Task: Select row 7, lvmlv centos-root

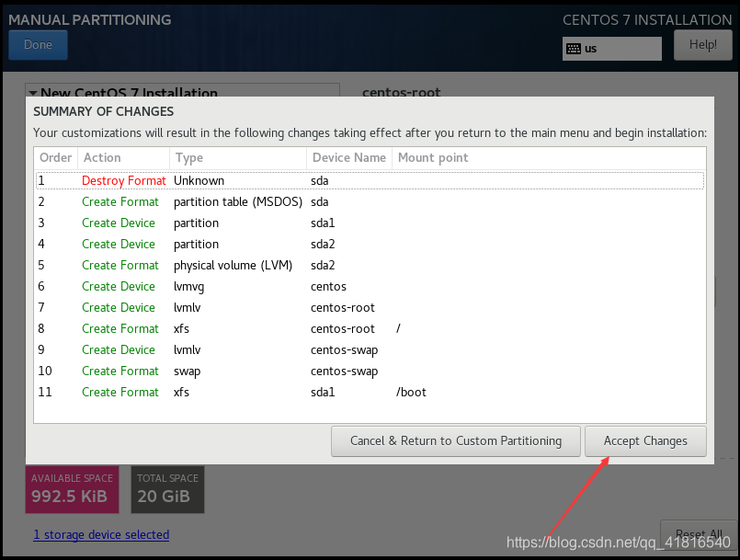Action: pyautogui.click(x=370, y=308)
